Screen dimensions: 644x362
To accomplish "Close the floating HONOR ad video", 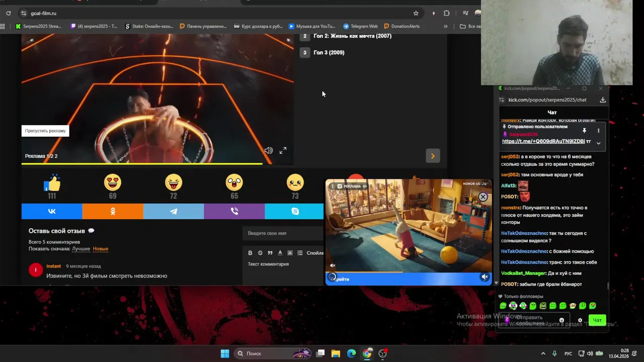I will point(483,197).
